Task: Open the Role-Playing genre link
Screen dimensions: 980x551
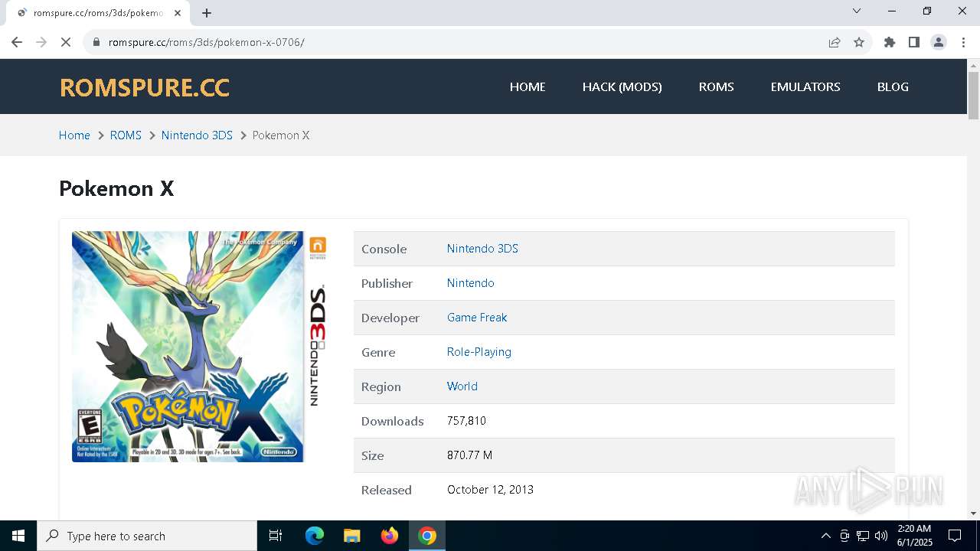Action: point(479,352)
